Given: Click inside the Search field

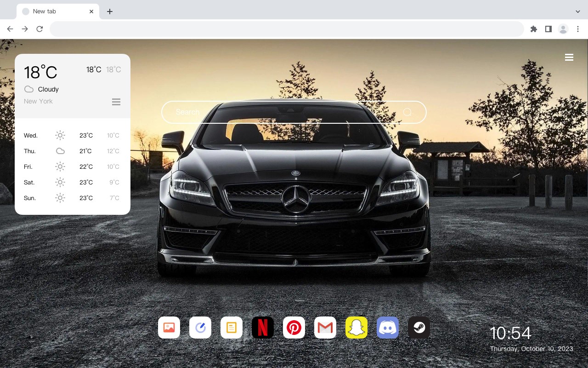Looking at the screenshot, I should (x=294, y=112).
